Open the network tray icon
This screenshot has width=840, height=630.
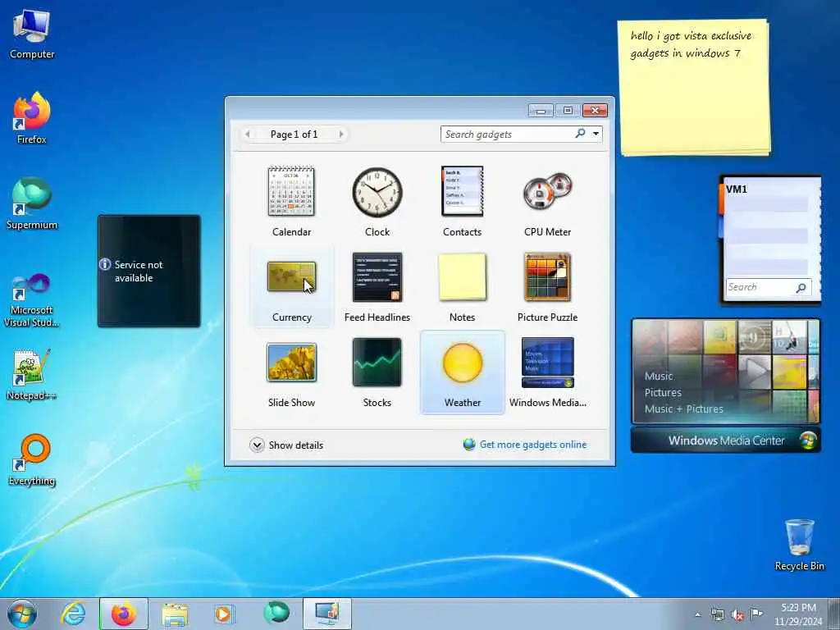click(x=717, y=615)
